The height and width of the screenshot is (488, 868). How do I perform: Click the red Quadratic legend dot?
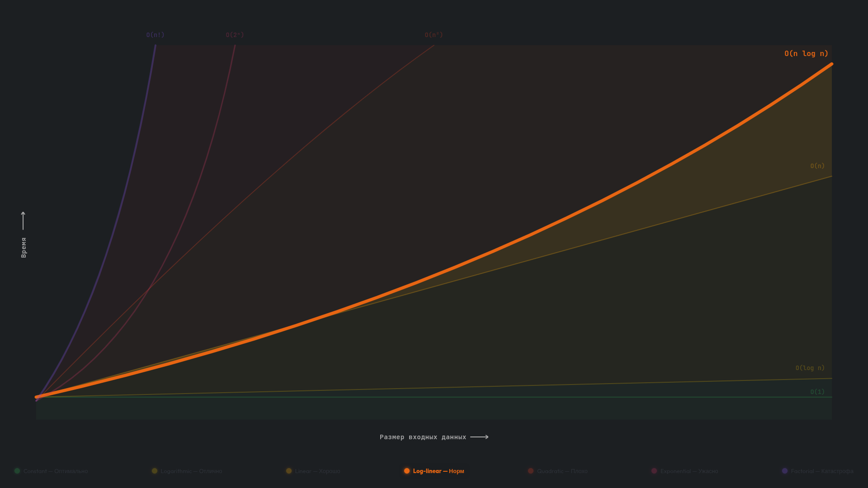(531, 471)
